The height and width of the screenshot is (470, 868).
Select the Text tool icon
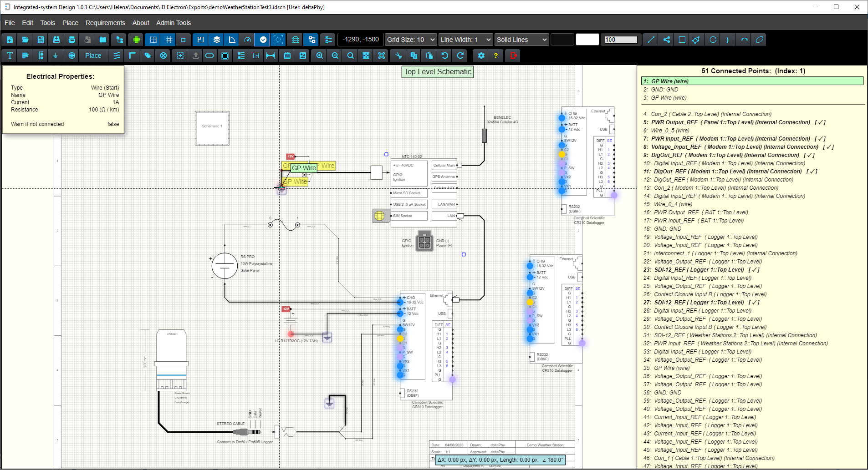[10, 56]
